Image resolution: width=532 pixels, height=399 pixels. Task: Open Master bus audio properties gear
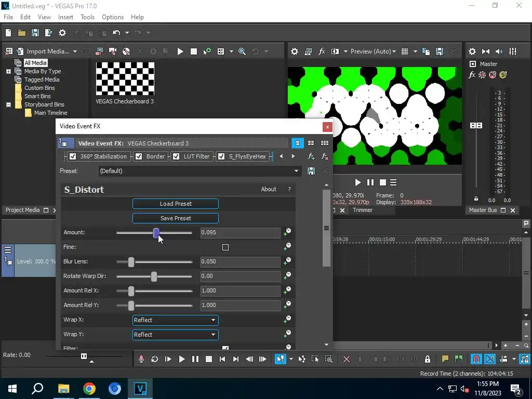[472, 51]
